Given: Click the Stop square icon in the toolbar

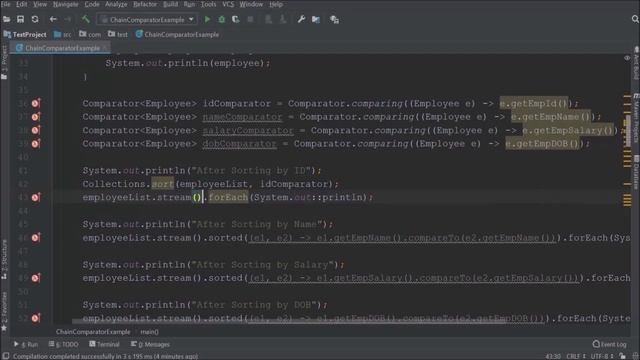Looking at the screenshot, I should 250,19.
